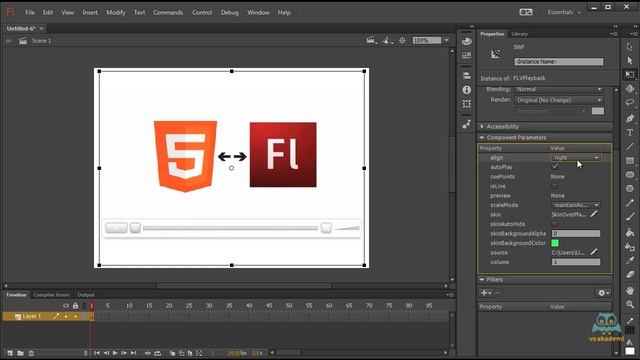Switch to the Compiler Errors tab

pos(51,295)
